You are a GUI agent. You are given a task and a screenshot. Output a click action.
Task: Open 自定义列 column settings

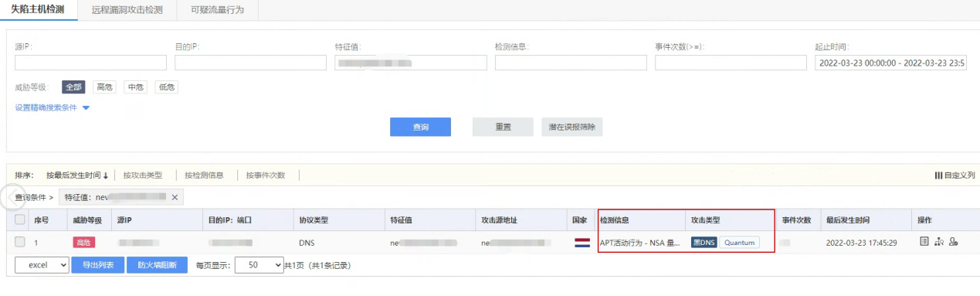[x=955, y=175]
